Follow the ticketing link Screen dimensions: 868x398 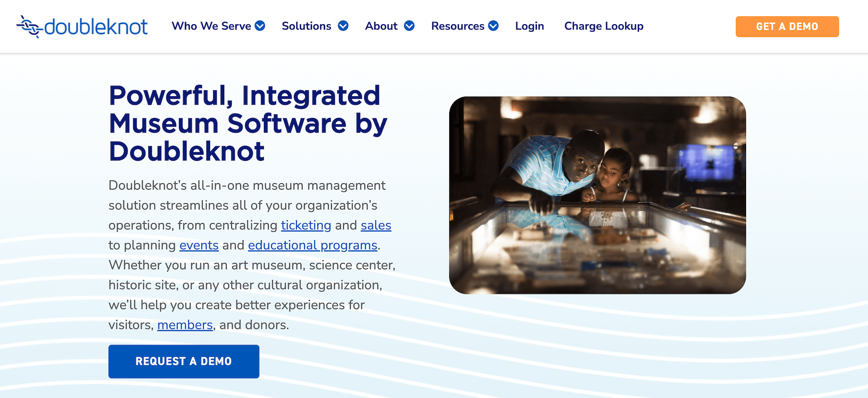point(306,225)
